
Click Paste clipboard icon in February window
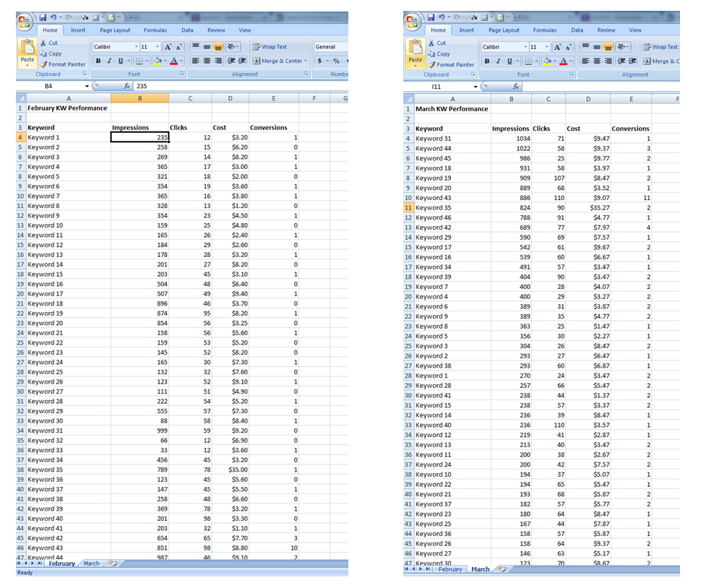(27, 48)
